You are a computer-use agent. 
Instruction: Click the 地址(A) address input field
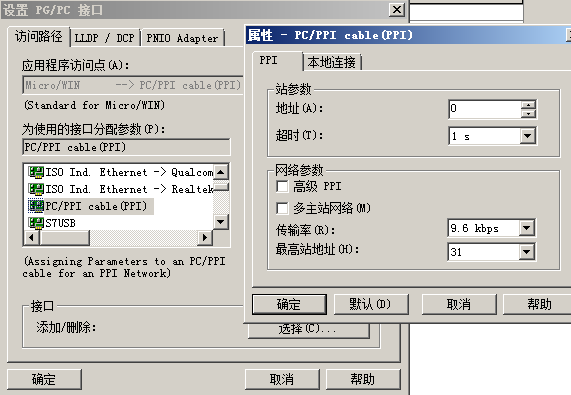[x=485, y=109]
